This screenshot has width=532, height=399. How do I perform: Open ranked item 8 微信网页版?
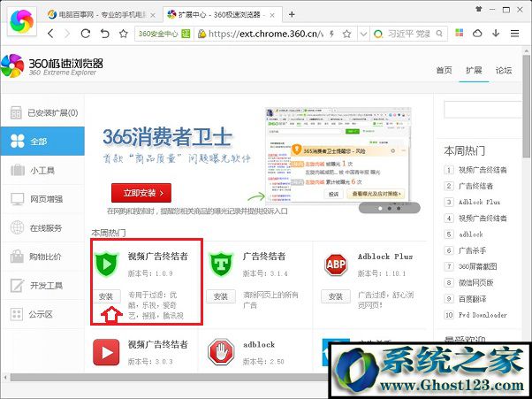coord(475,282)
